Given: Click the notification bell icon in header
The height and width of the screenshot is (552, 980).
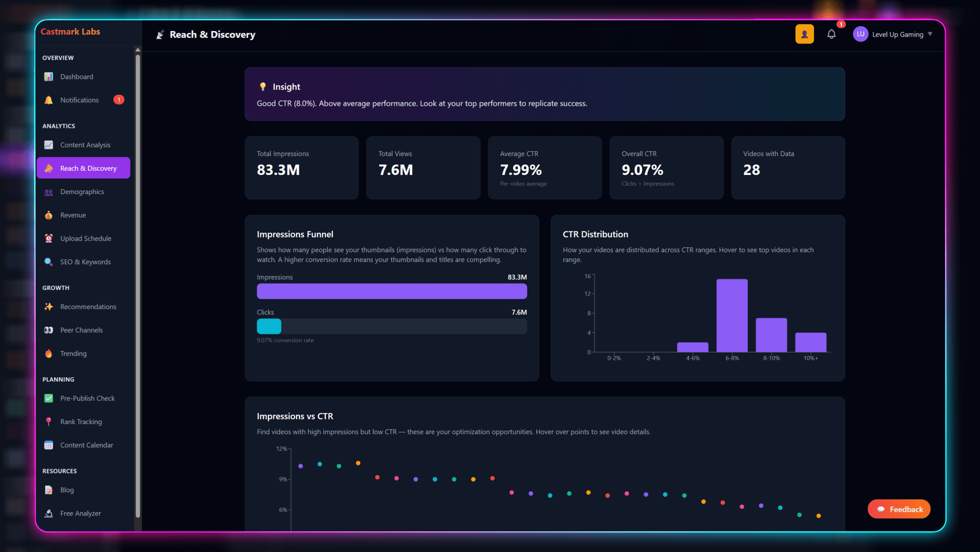Looking at the screenshot, I should pos(831,34).
